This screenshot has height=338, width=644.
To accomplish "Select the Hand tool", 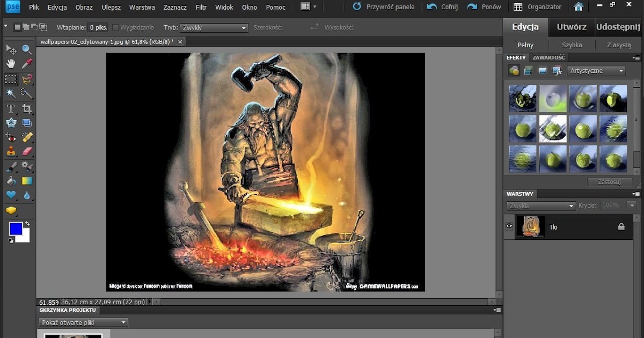I will pyautogui.click(x=11, y=64).
